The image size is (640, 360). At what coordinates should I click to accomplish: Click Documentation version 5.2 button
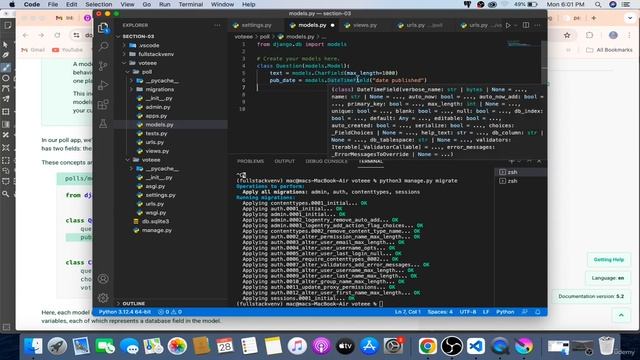click(x=591, y=296)
